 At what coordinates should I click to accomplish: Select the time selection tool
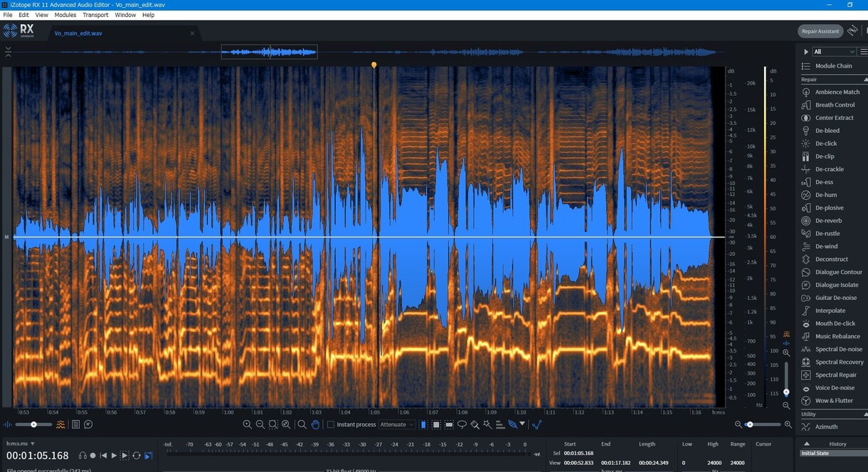[423, 424]
